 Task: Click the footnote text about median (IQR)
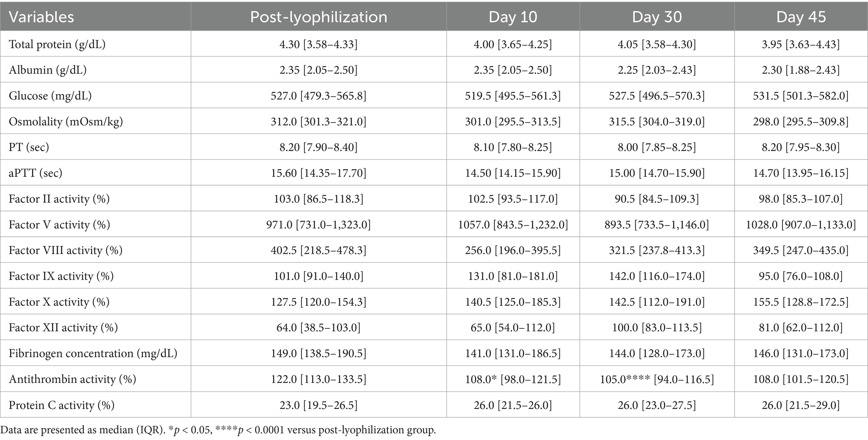(x=218, y=430)
